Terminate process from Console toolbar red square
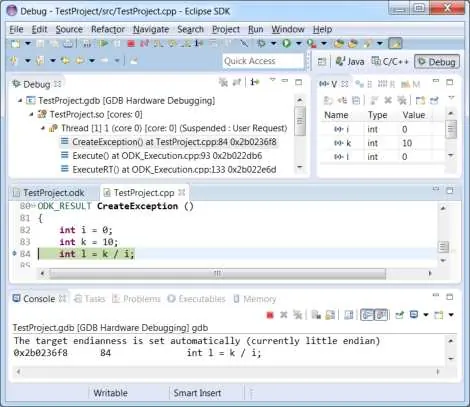Image resolution: width=470 pixels, height=407 pixels. (x=270, y=315)
